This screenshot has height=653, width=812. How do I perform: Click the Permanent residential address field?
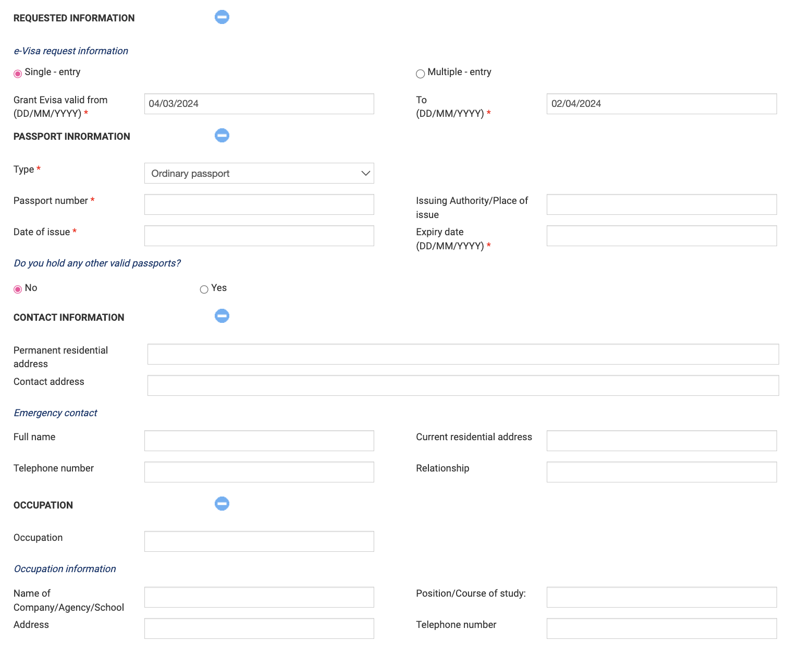tap(463, 354)
